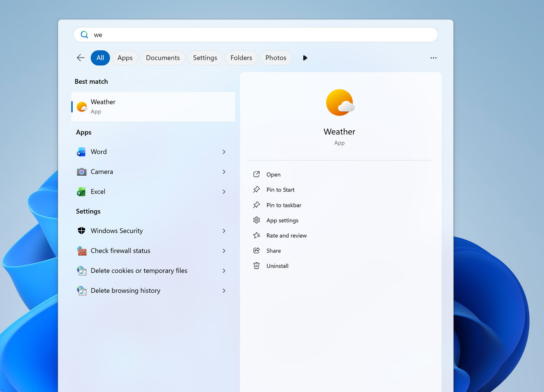This screenshot has height=392, width=544.
Task: Open the Excel result
Action: tap(153, 192)
